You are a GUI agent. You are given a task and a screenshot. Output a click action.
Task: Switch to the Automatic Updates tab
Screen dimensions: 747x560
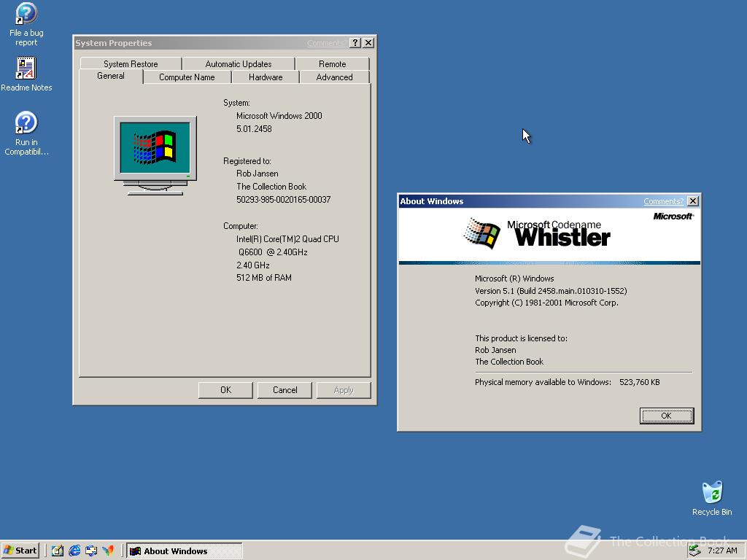[239, 64]
